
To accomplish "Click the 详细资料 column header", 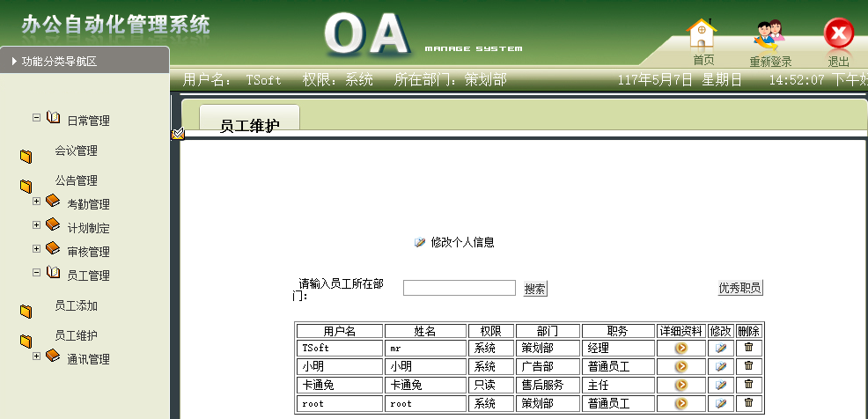I will click(681, 331).
